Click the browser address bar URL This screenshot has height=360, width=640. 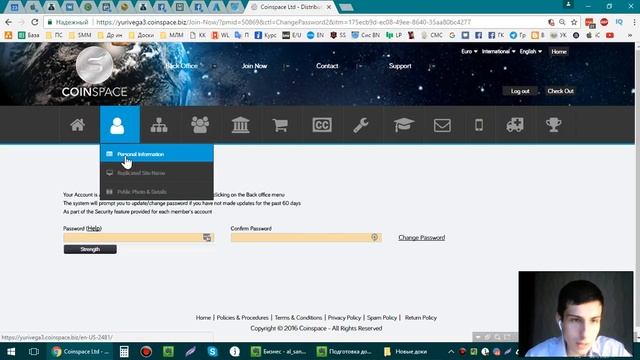[283, 22]
